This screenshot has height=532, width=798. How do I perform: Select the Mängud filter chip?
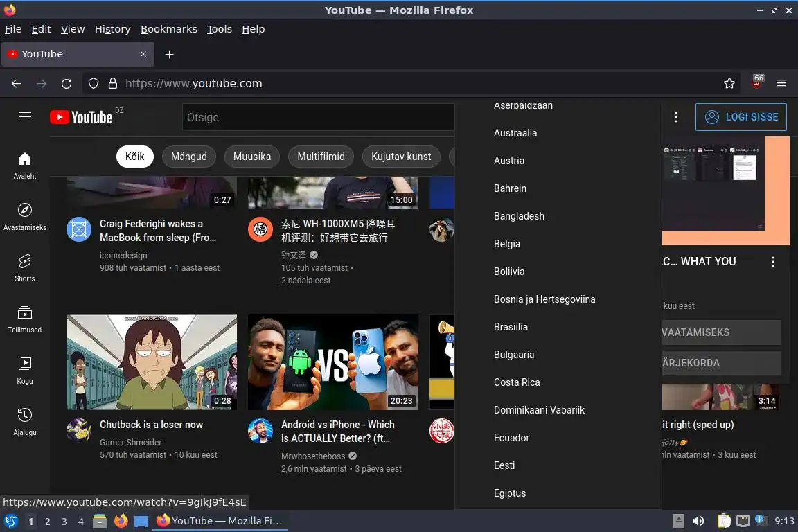[189, 157]
